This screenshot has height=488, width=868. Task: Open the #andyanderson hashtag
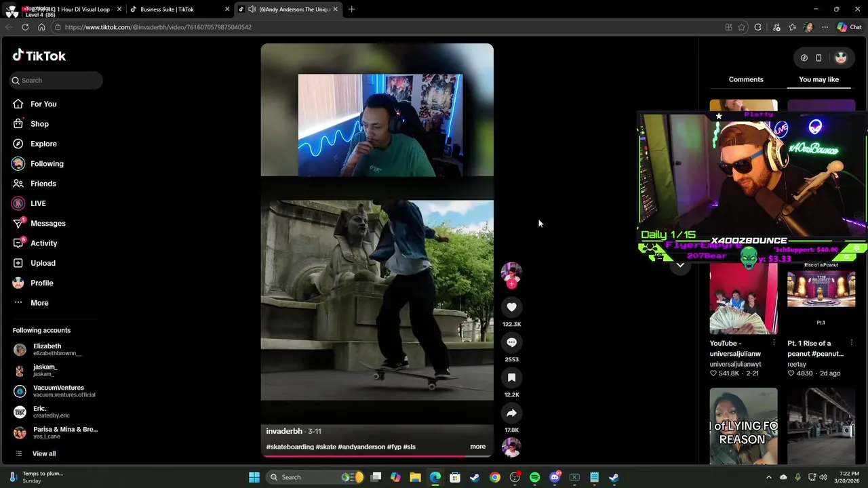[361, 447]
